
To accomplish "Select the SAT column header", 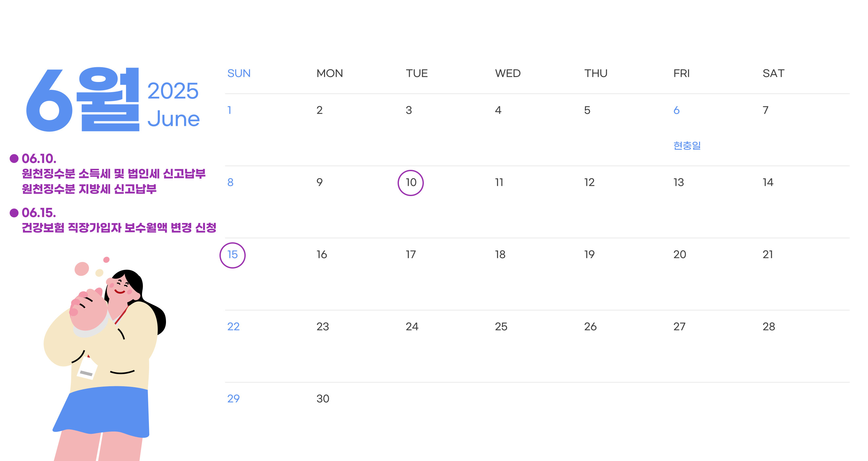I will 773,73.
